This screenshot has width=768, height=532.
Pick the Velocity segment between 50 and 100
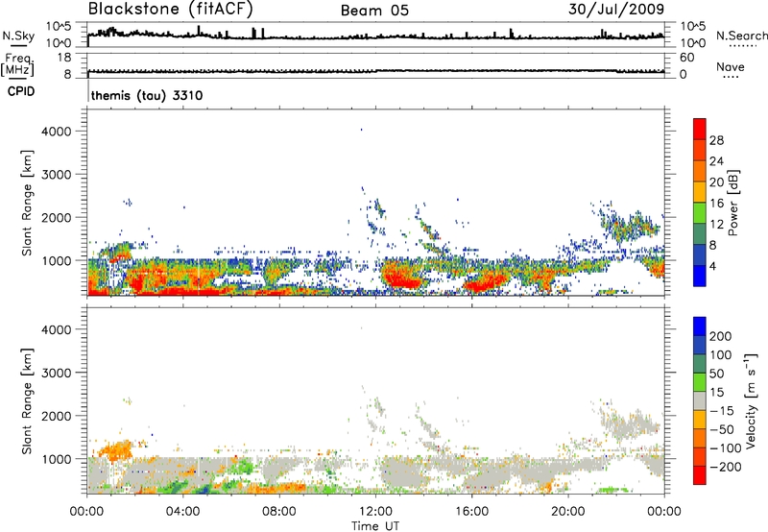[700, 364]
